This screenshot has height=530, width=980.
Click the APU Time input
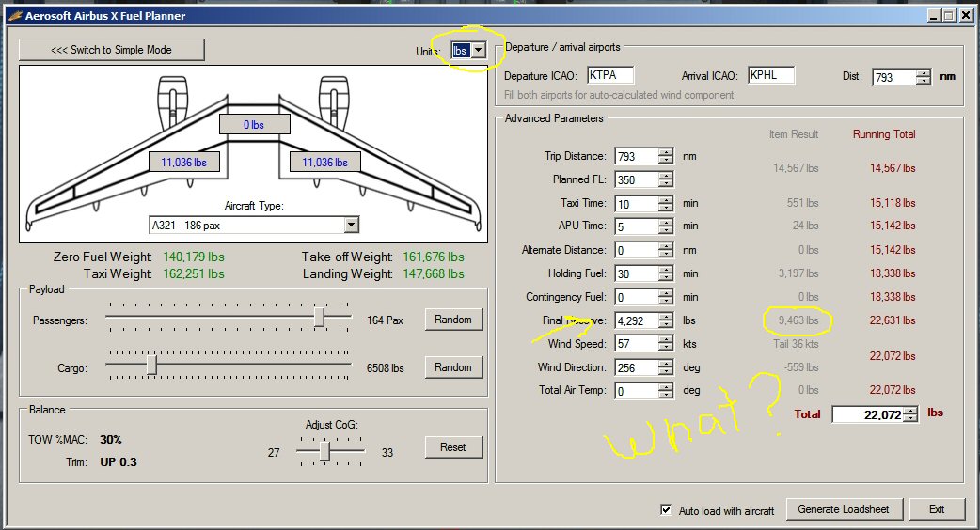637,226
